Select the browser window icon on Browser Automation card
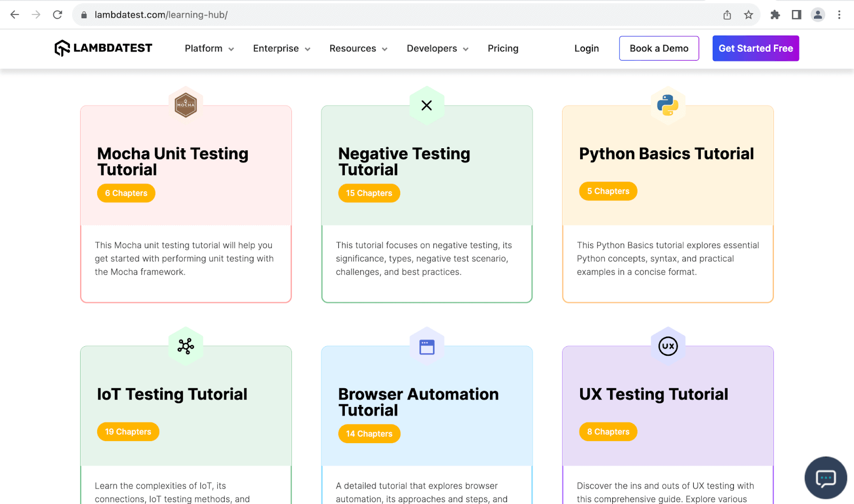 point(426,346)
